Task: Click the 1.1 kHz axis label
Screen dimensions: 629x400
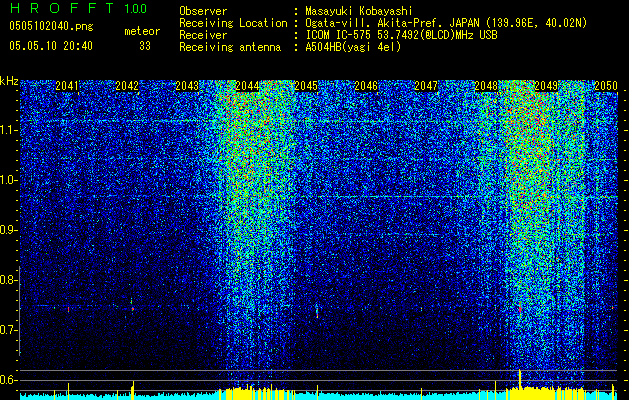Action: (x=8, y=130)
